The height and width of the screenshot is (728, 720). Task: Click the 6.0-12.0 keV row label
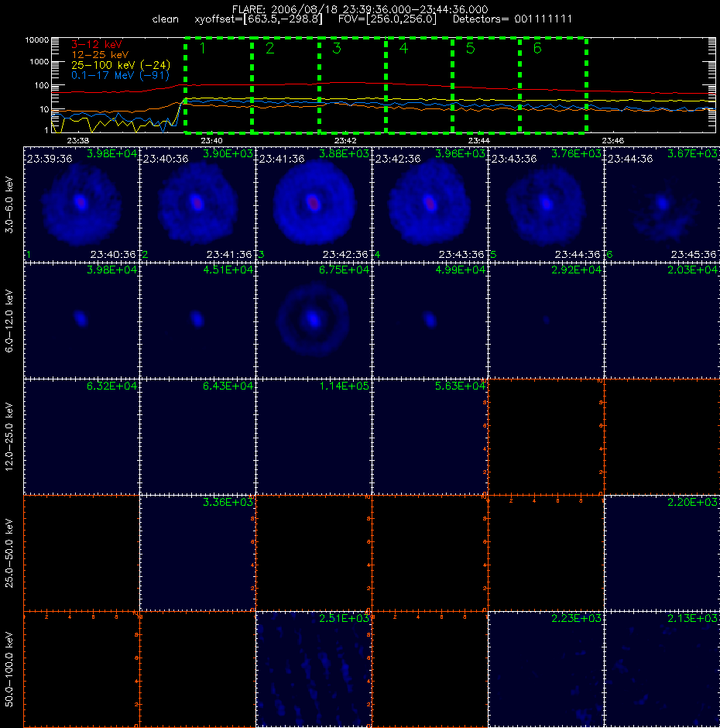coord(9,321)
